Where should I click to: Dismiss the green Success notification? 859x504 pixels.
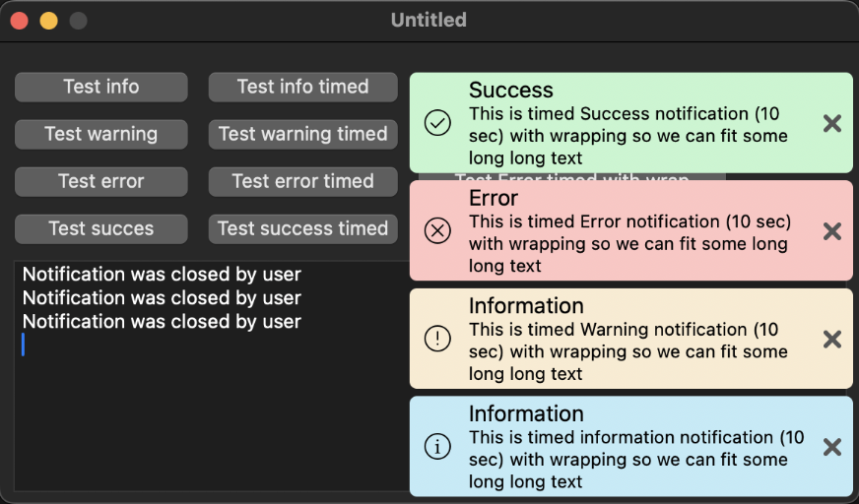click(x=832, y=123)
